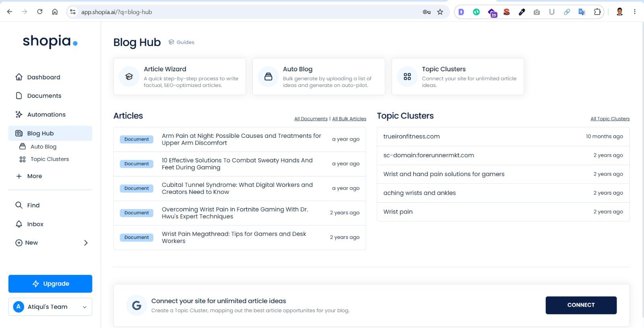644x328 pixels.
Task: Click Topic Clusters grid icon in sidebar
Action: click(23, 159)
